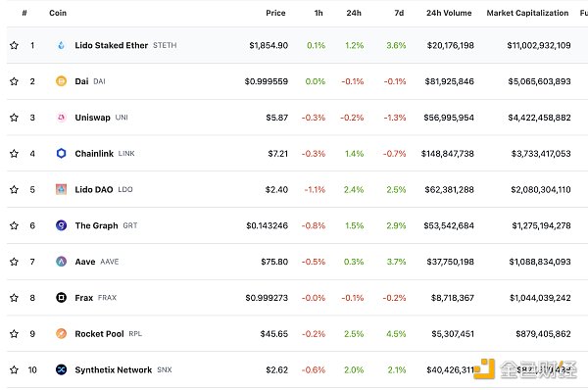Screen dimensions: 588x390
Task: Click the Aave coin logo icon
Action: coord(61,262)
